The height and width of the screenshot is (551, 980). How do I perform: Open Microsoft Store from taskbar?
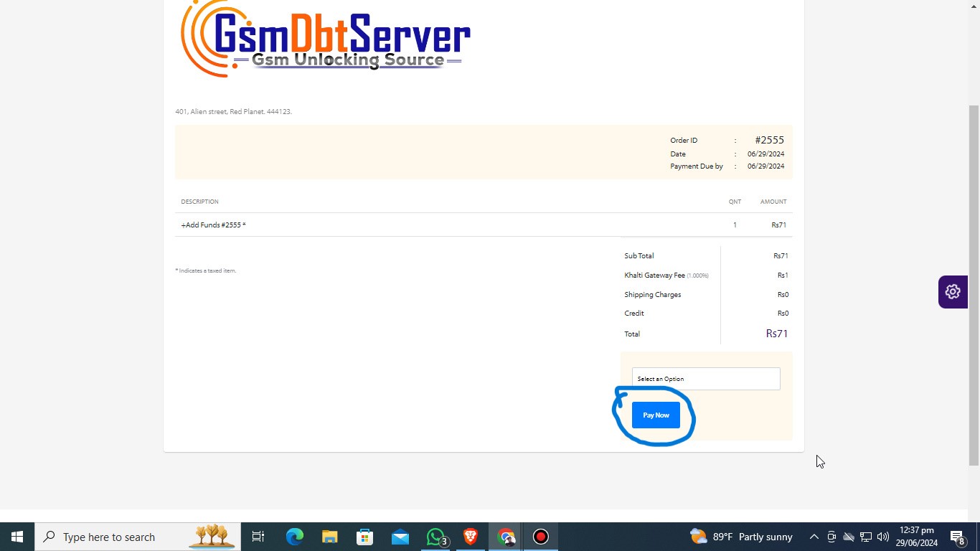[365, 537]
